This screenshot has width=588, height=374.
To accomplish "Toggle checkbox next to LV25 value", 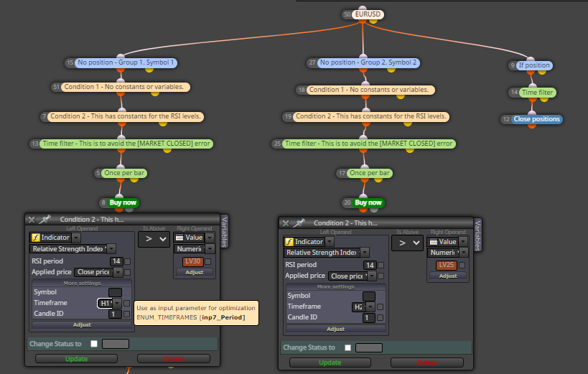I will 462,265.
